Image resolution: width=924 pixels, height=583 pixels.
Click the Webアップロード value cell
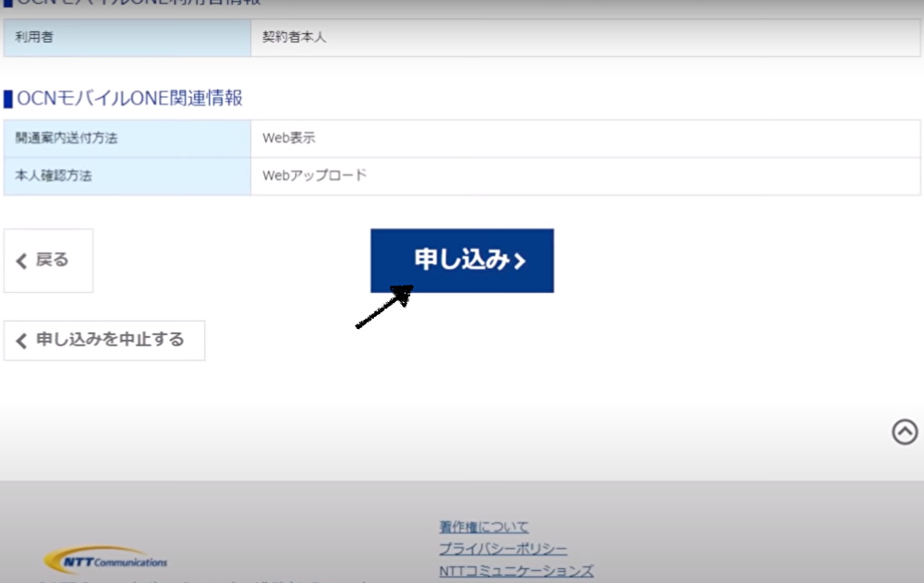586,176
